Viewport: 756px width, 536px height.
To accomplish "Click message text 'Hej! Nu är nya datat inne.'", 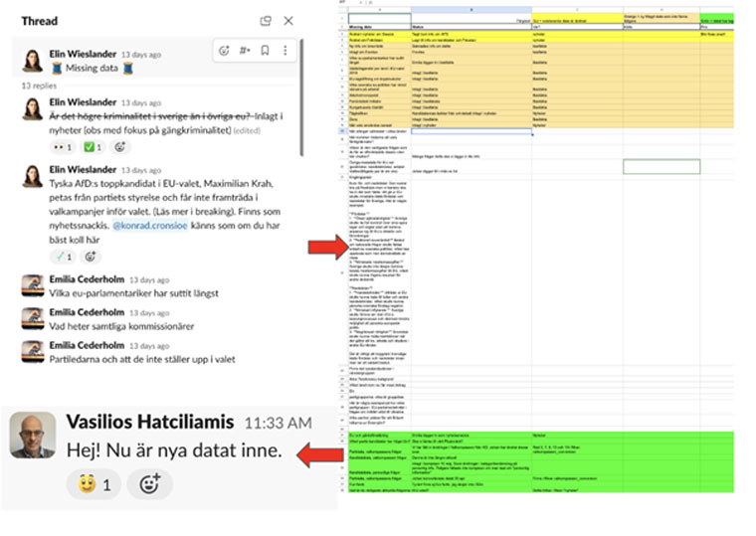I will 173,450.
